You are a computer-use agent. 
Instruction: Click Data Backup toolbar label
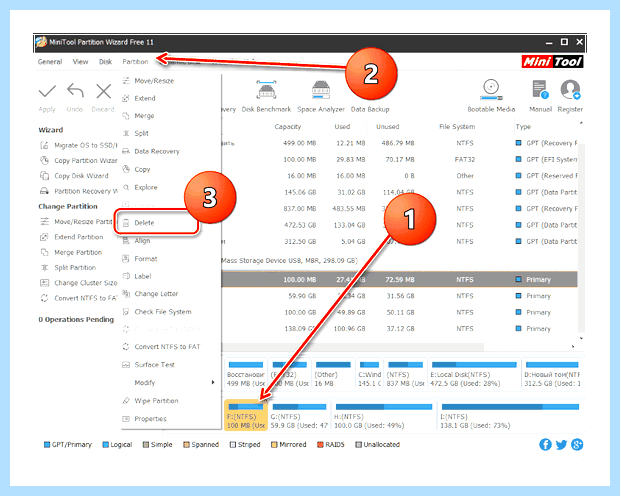point(370,109)
